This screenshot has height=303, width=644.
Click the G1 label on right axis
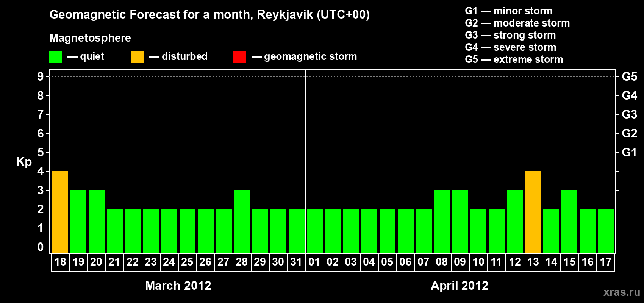(630, 152)
